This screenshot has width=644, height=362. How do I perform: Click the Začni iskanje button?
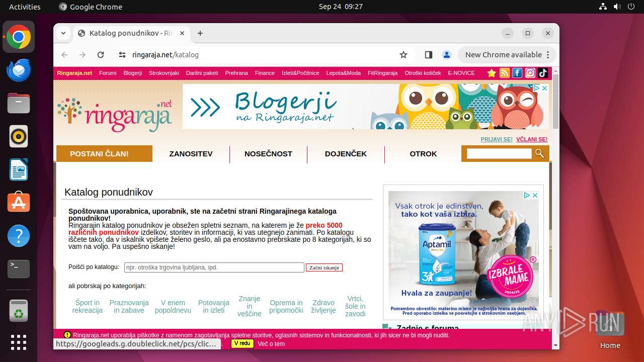pyautogui.click(x=324, y=267)
